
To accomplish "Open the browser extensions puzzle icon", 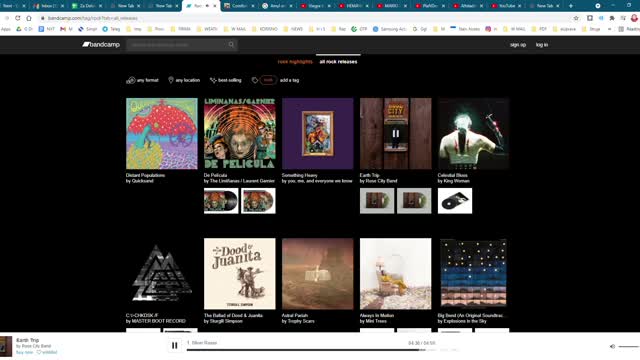I will pos(612,18).
